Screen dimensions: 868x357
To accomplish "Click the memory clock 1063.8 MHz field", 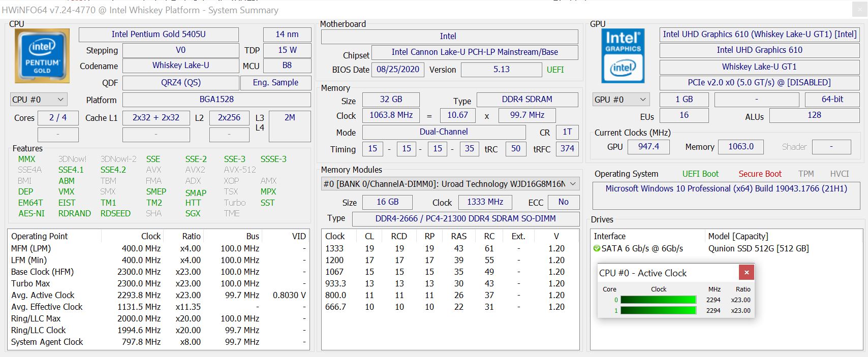I will (391, 115).
